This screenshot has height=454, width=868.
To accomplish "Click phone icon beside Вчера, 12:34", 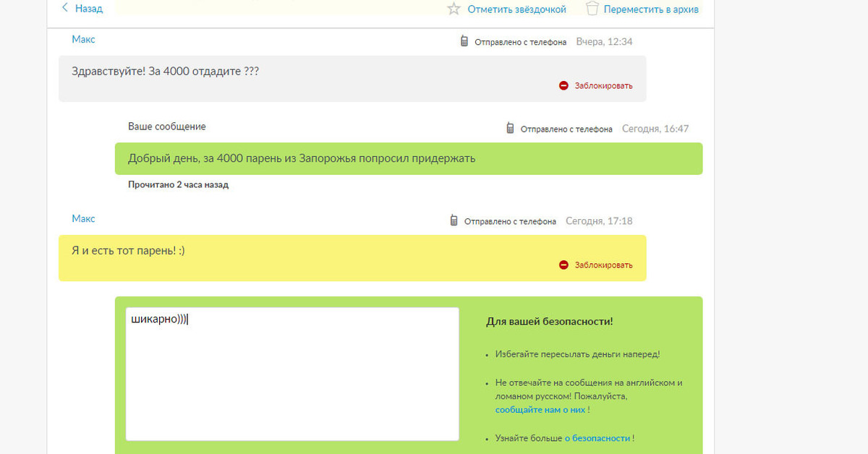I will (464, 41).
